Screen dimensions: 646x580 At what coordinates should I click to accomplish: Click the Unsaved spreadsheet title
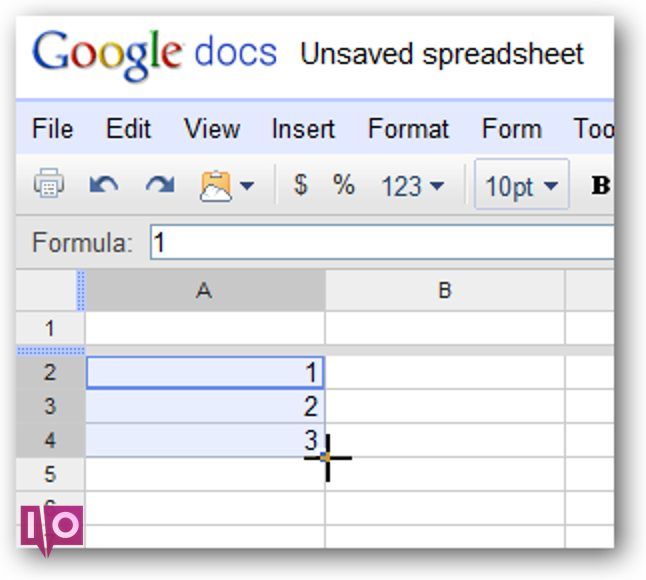coord(442,54)
